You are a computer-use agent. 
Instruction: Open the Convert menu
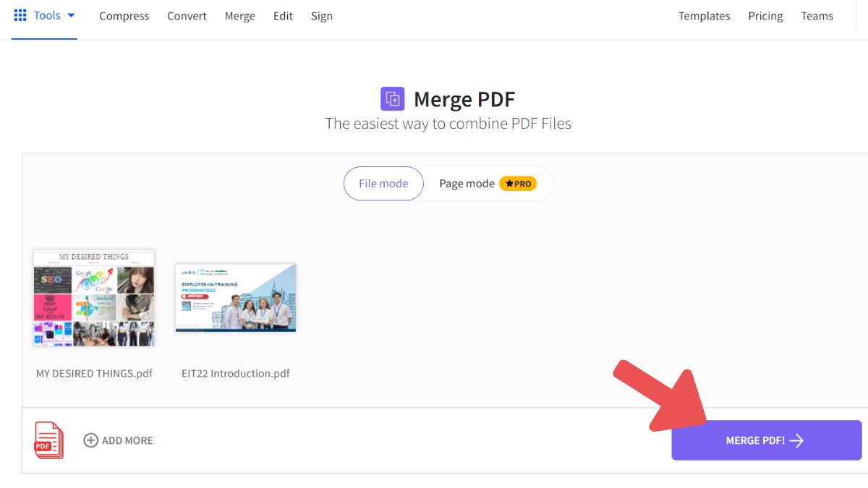point(187,16)
